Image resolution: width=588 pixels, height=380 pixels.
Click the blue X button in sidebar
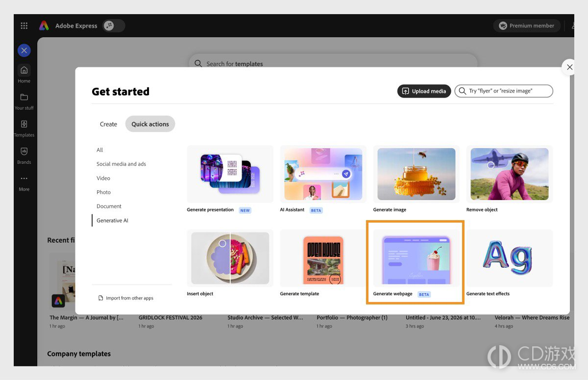[24, 51]
